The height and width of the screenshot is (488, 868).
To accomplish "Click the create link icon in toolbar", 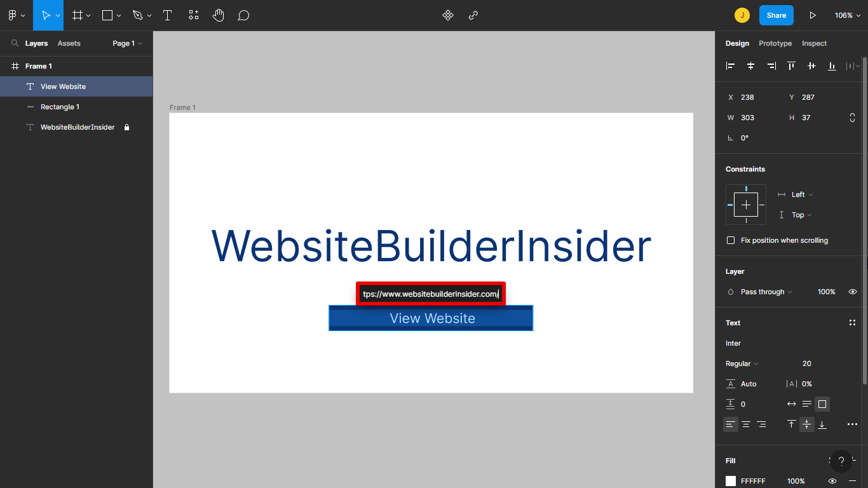I will click(x=473, y=15).
